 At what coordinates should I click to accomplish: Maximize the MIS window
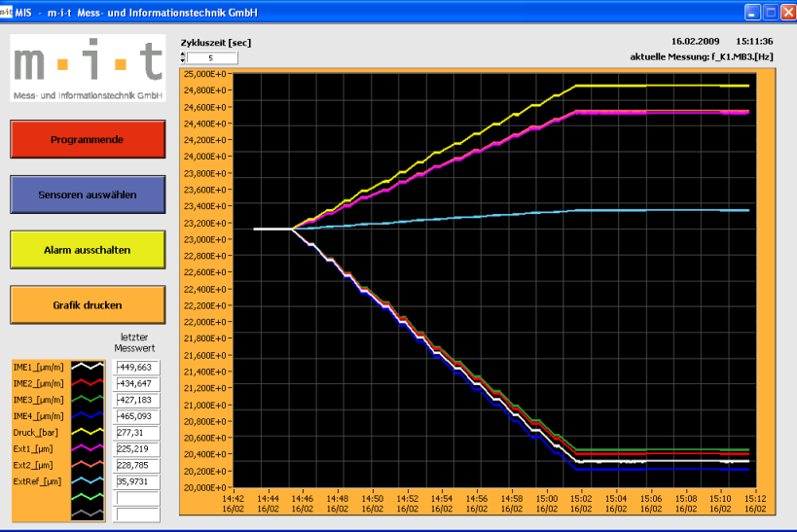point(771,13)
